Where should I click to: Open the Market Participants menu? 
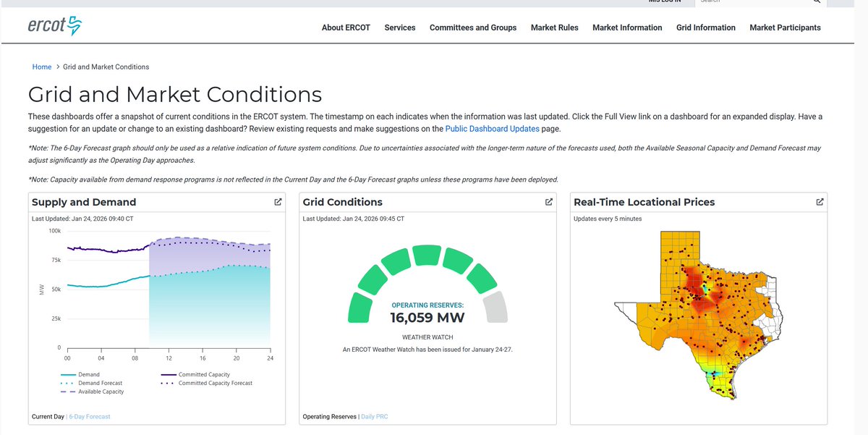coord(785,28)
